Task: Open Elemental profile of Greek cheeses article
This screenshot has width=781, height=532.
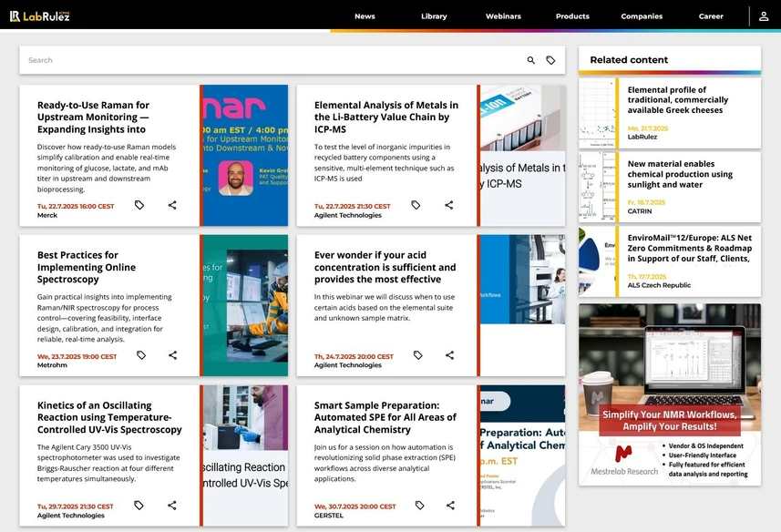Action: (x=677, y=100)
